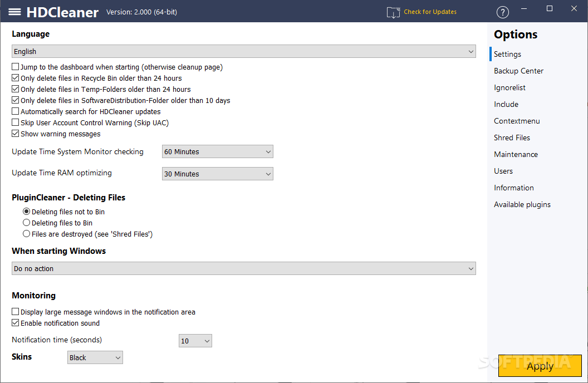Select Files are destroyed radio option
This screenshot has height=383, width=588.
[x=26, y=234]
